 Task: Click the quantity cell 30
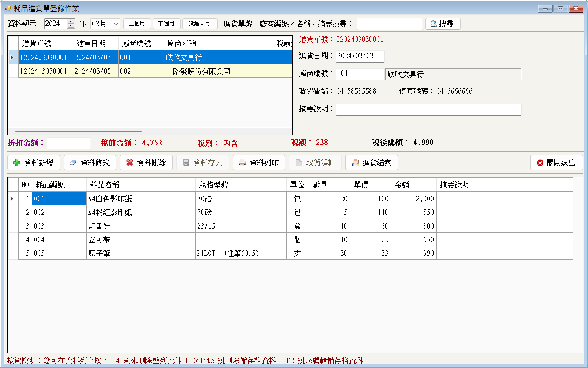[x=329, y=253]
